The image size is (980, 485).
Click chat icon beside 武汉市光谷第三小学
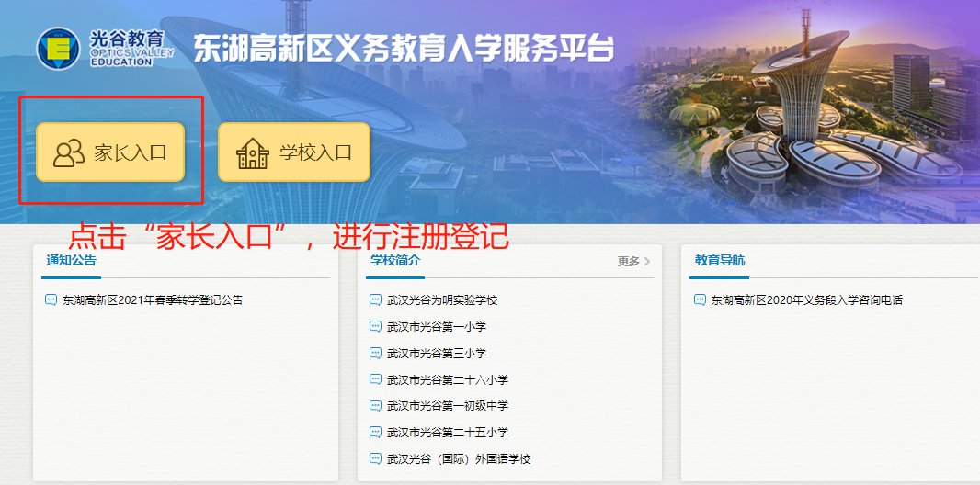pyautogui.click(x=375, y=353)
